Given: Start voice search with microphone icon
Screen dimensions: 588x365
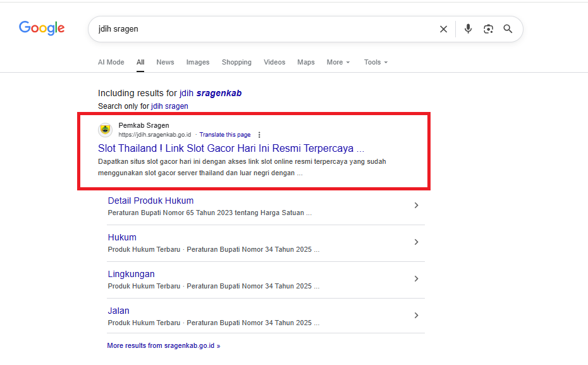Looking at the screenshot, I should 468,29.
